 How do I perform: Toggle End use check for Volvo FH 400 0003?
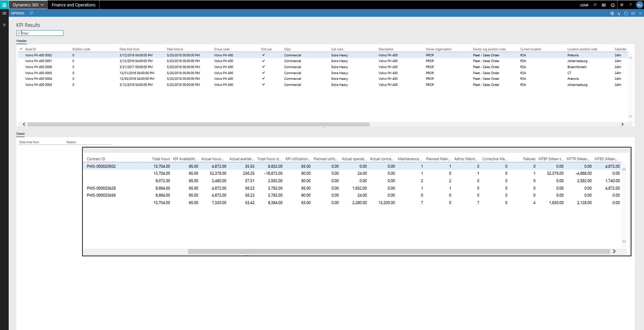coord(263,85)
